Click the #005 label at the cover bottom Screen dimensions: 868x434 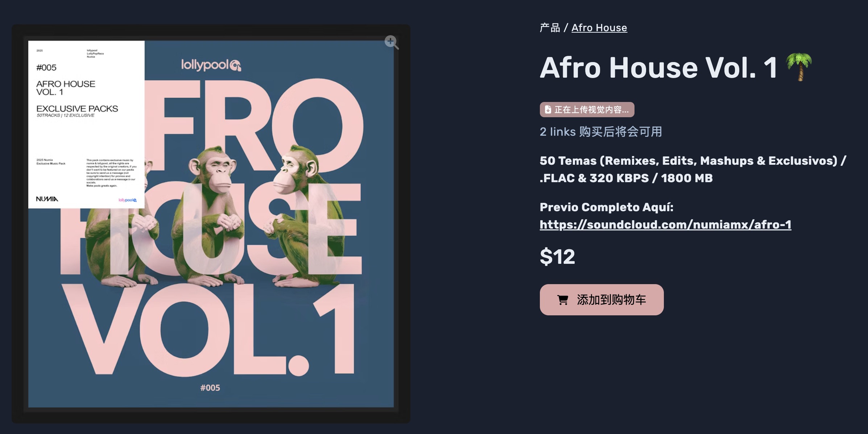(210, 388)
